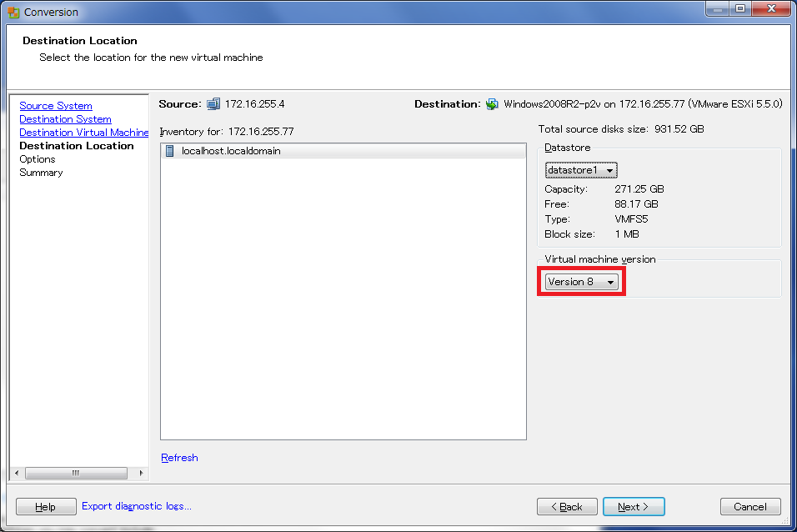Click the Destination Location heading at top
This screenshot has height=532, width=797.
click(x=80, y=41)
